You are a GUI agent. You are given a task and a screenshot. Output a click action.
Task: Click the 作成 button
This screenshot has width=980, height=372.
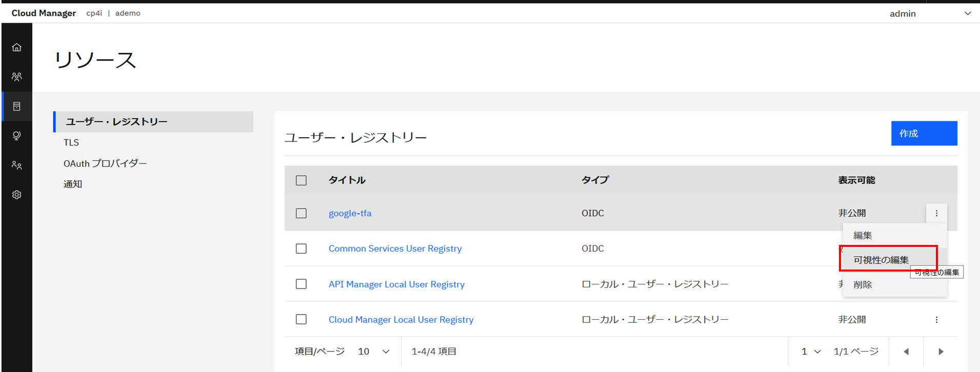point(924,133)
